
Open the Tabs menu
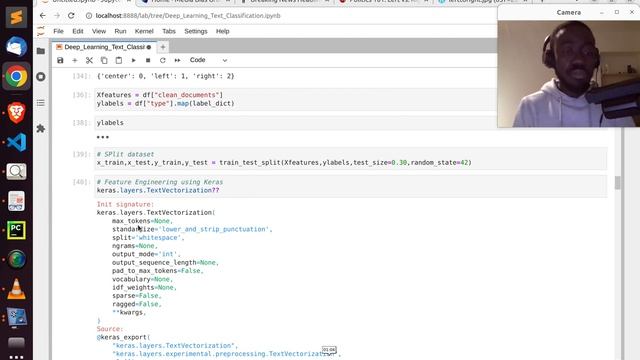click(x=169, y=31)
